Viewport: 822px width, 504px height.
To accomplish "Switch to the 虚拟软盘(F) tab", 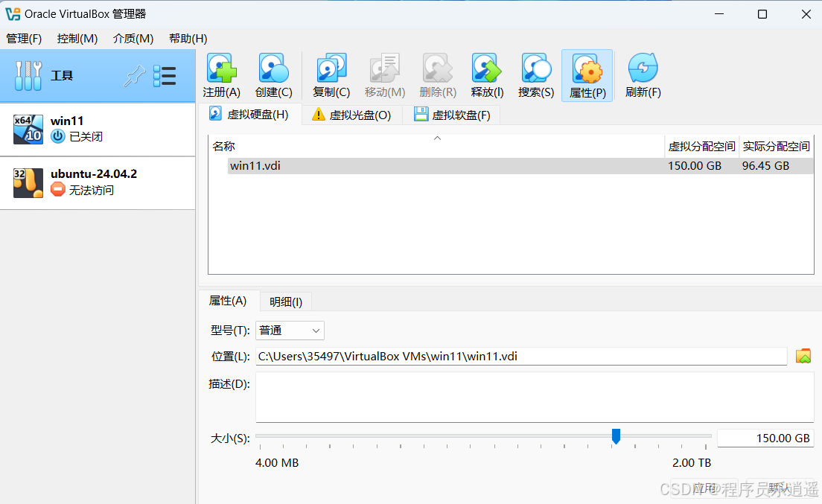I will [453, 115].
